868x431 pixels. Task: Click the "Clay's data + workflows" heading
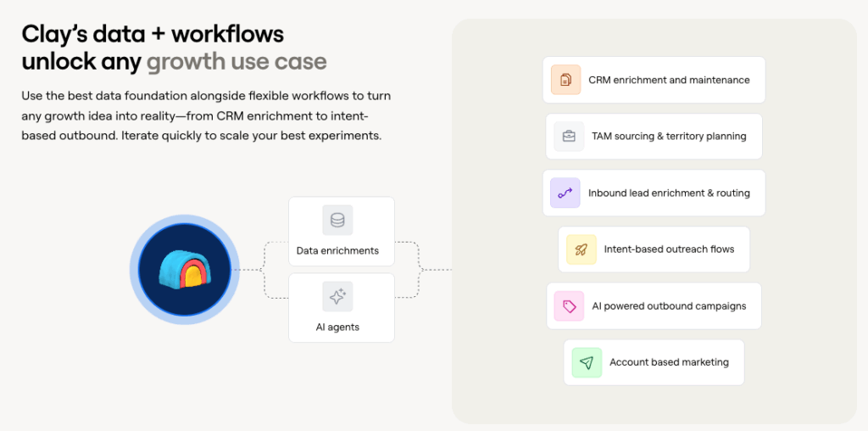153,33
